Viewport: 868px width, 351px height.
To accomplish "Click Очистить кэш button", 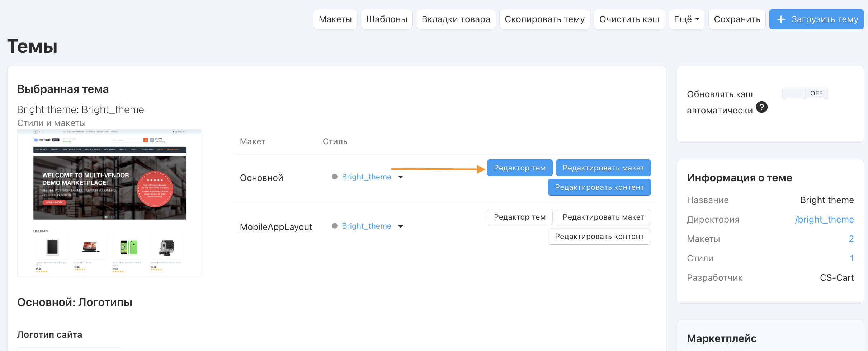I will pyautogui.click(x=629, y=19).
